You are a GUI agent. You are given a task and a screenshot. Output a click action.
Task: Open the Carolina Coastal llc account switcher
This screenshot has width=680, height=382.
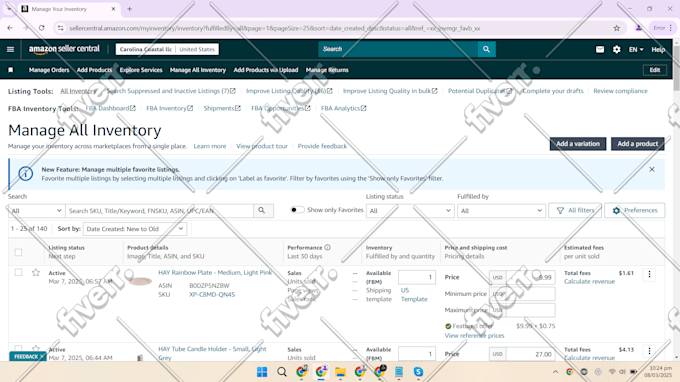click(167, 49)
